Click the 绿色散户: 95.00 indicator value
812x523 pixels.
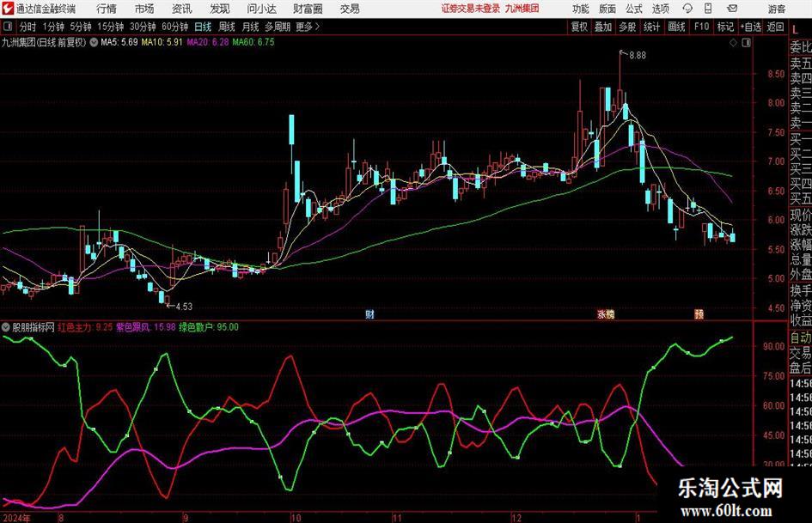click(209, 327)
